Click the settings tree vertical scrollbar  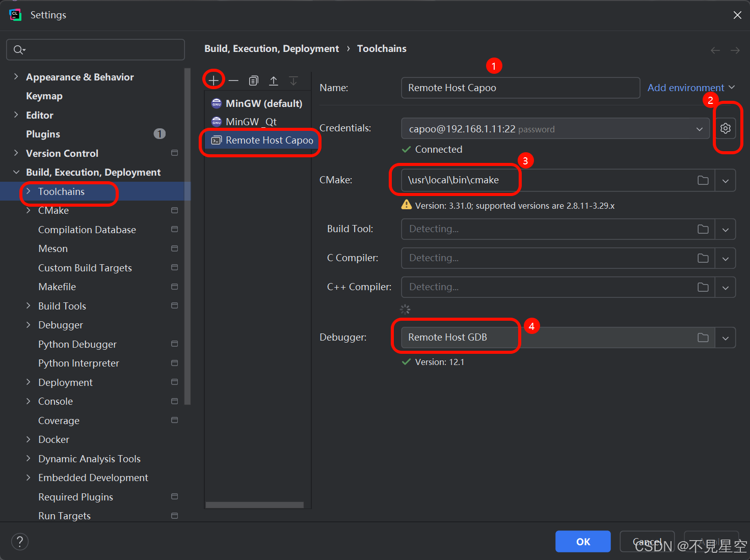187,237
